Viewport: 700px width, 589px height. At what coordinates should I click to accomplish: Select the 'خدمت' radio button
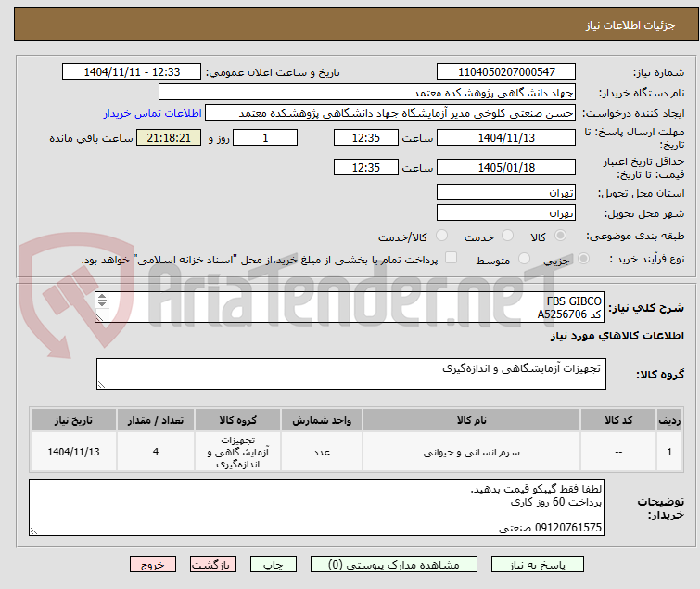(x=507, y=236)
